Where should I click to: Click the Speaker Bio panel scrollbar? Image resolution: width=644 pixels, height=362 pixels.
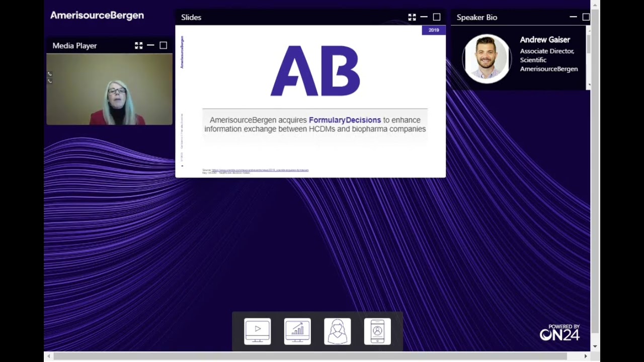[x=589, y=44]
